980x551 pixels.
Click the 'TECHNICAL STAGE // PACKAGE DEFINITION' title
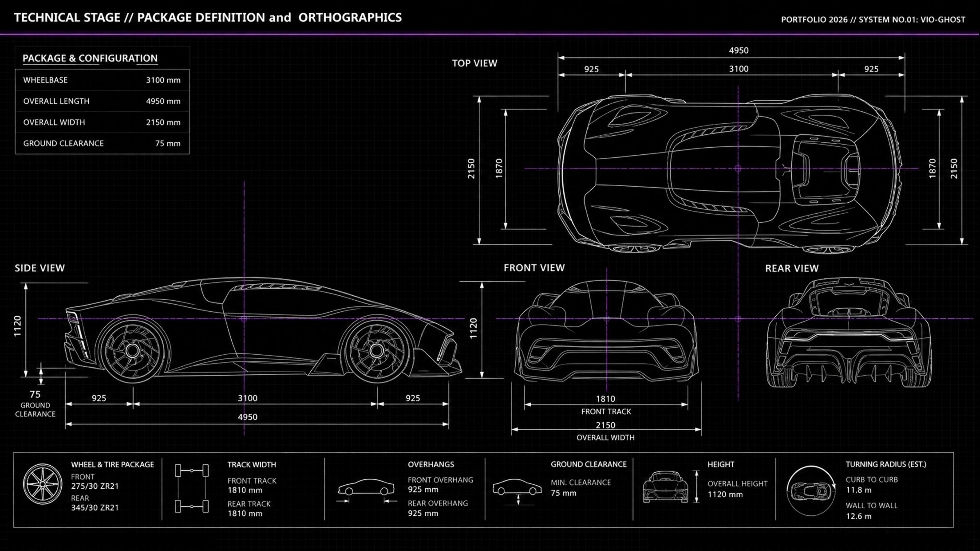tap(139, 17)
